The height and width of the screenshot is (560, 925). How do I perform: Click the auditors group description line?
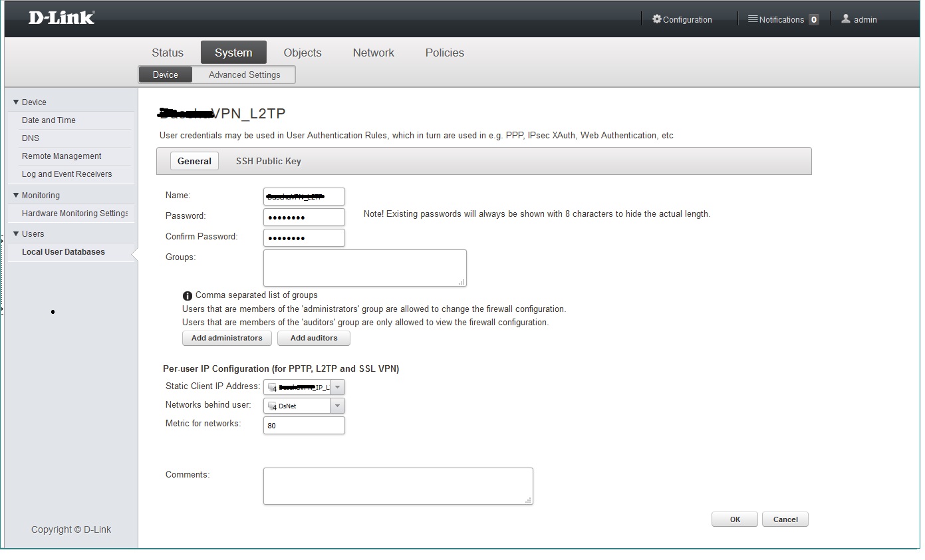365,322
